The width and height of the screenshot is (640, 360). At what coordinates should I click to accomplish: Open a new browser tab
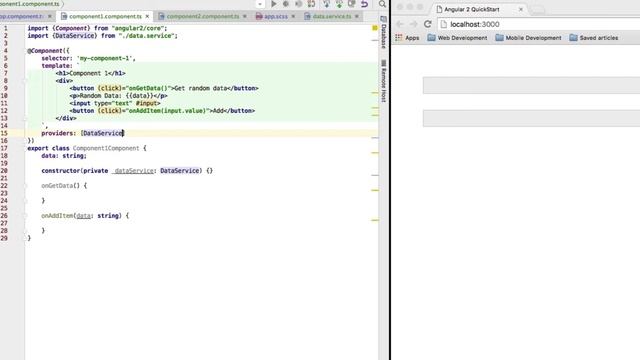[538, 10]
